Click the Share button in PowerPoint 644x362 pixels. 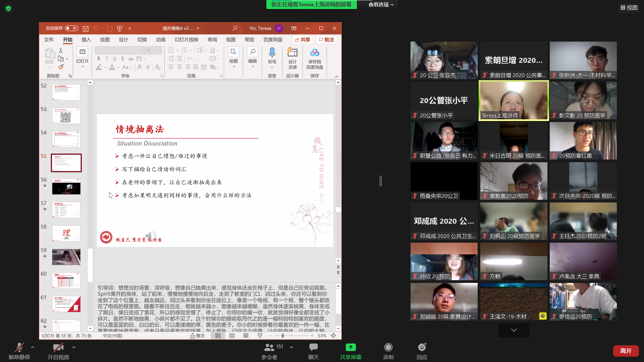click(x=303, y=40)
